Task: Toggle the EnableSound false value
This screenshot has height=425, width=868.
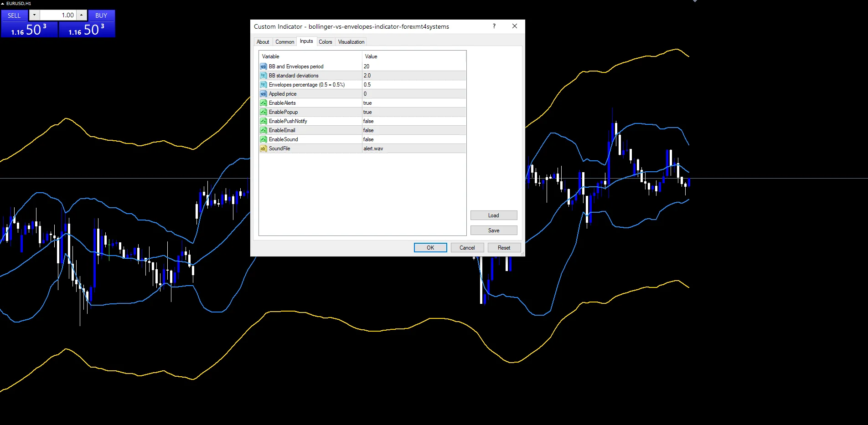Action: (414, 139)
